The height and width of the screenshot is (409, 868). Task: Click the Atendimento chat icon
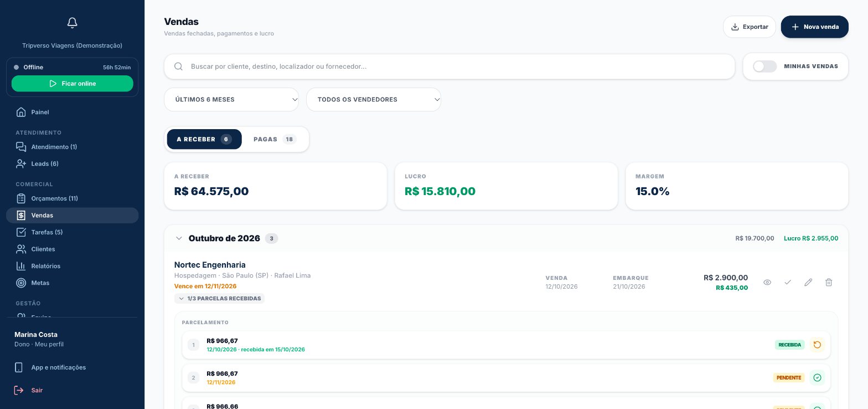click(x=21, y=147)
